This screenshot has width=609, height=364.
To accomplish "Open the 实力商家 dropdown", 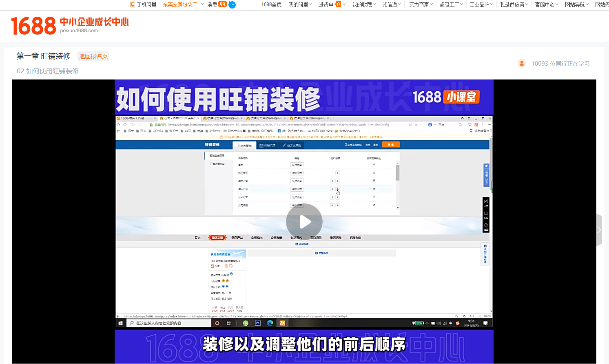I will pos(421,4).
